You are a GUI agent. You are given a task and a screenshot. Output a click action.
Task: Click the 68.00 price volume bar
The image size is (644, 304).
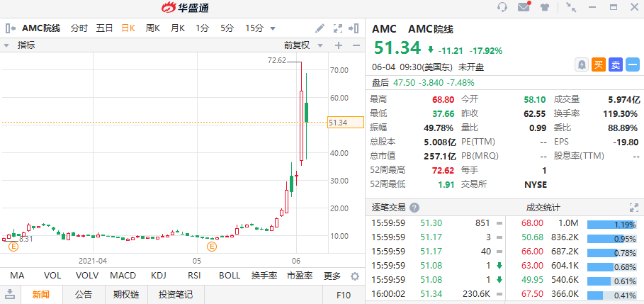611,224
